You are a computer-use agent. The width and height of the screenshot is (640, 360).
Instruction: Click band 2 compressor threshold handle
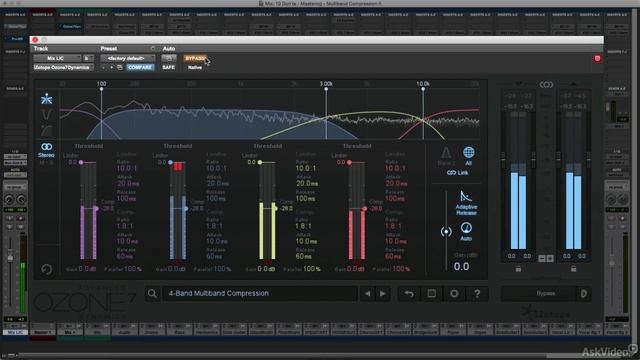coord(186,209)
